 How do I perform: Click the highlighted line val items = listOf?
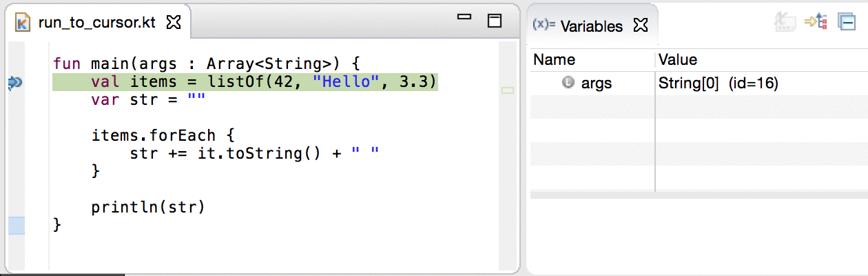(x=245, y=83)
